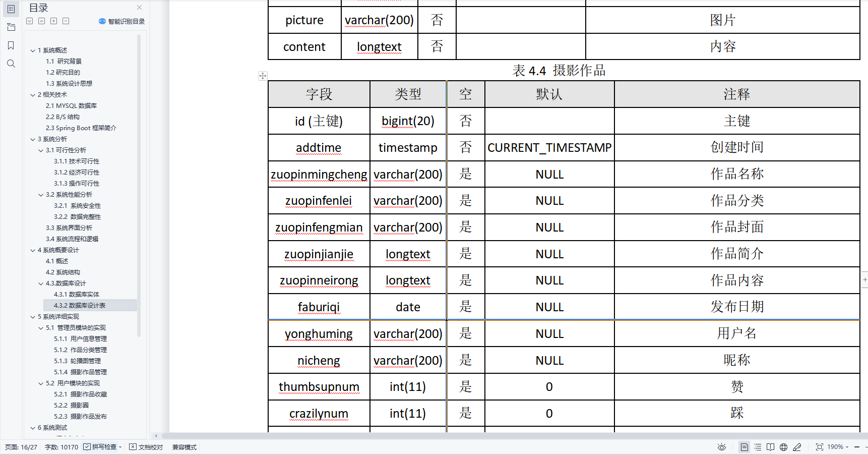
Task: Click the fit-page fullscreen icon near zoom
Action: click(x=820, y=447)
